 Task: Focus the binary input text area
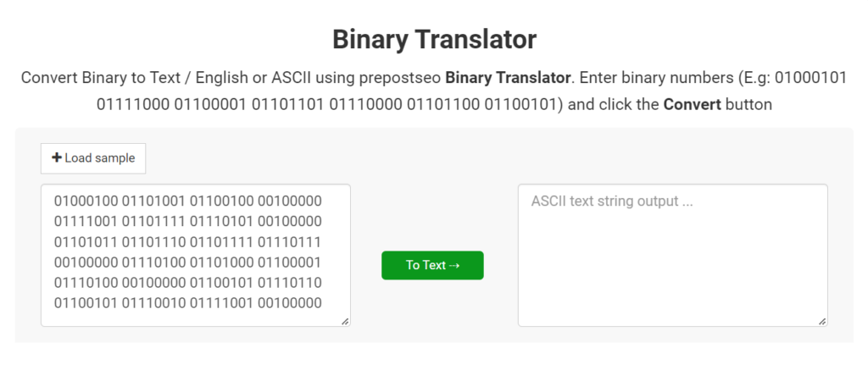(195, 254)
